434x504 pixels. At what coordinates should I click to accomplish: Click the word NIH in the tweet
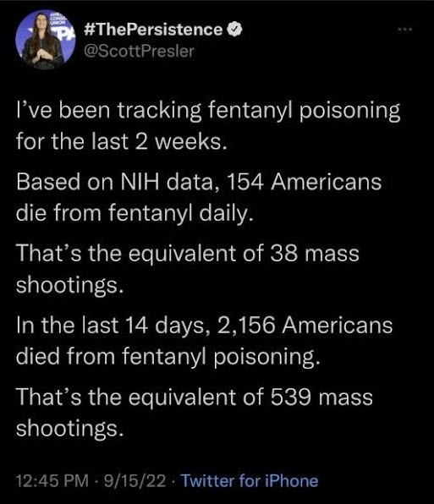pyautogui.click(x=140, y=182)
